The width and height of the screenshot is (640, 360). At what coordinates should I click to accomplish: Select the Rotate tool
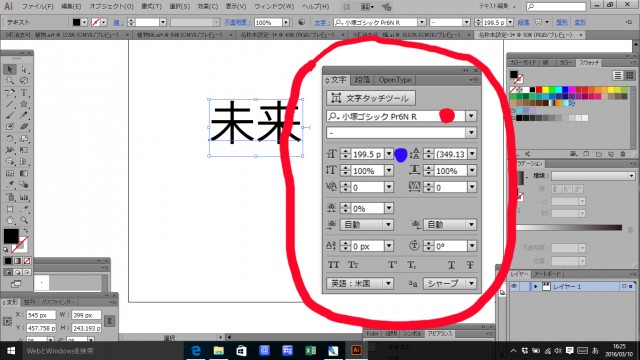(10, 139)
